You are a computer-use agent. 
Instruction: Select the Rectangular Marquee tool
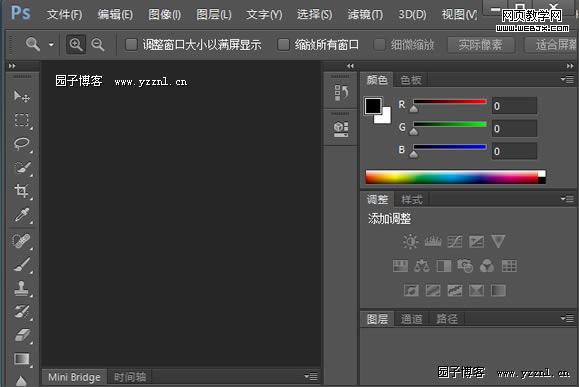21,120
